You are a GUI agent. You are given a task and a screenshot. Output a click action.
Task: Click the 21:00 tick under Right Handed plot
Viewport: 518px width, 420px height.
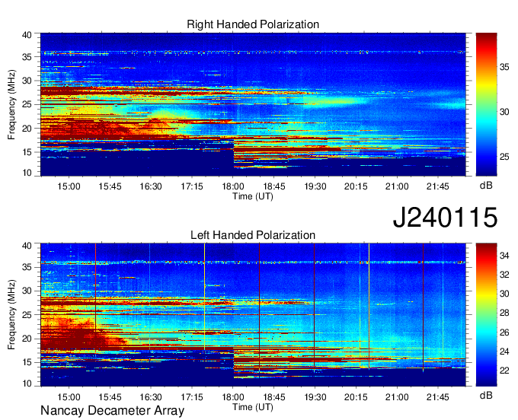click(x=397, y=186)
